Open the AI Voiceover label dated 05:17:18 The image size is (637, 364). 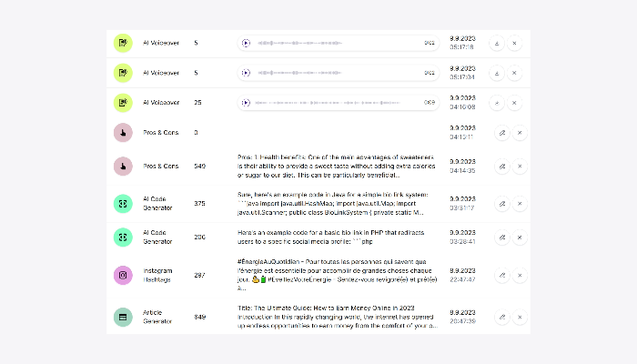tap(161, 43)
